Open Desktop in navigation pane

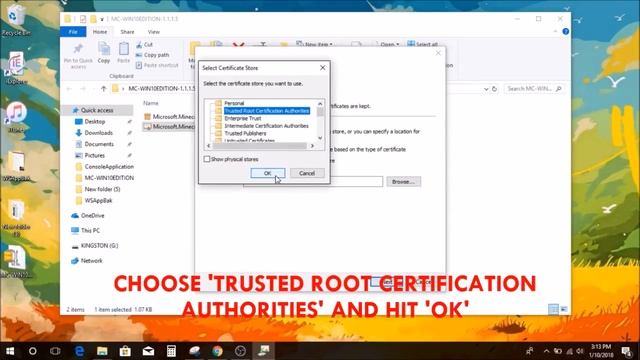coord(95,122)
